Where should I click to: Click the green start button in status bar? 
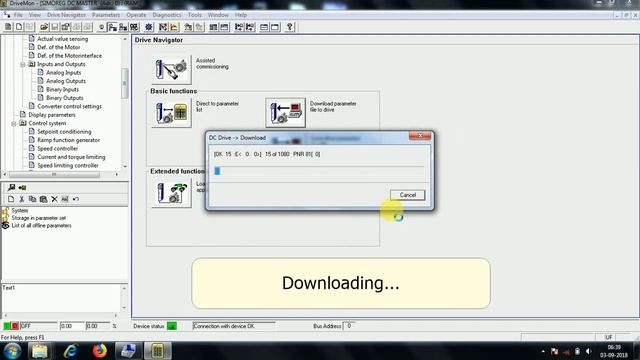coord(7,326)
